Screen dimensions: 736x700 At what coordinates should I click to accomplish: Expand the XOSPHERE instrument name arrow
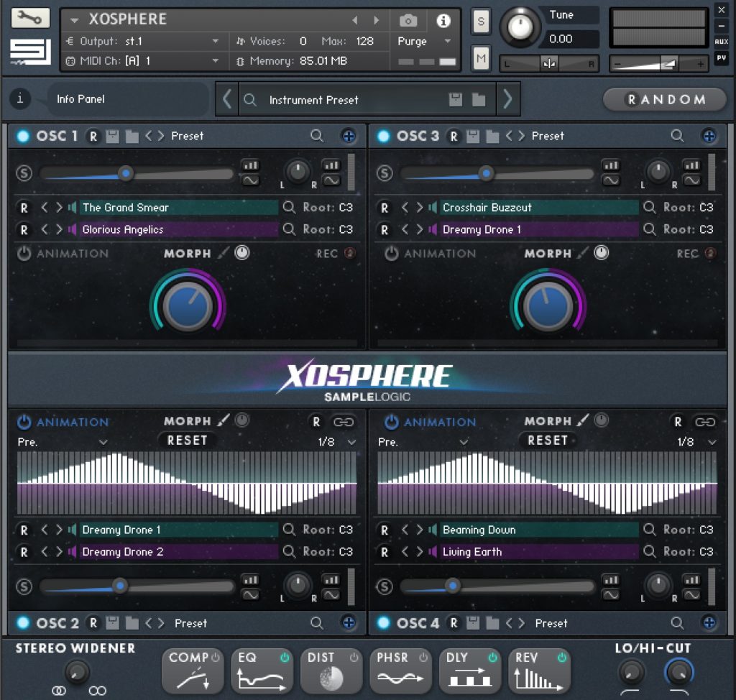pyautogui.click(x=74, y=20)
